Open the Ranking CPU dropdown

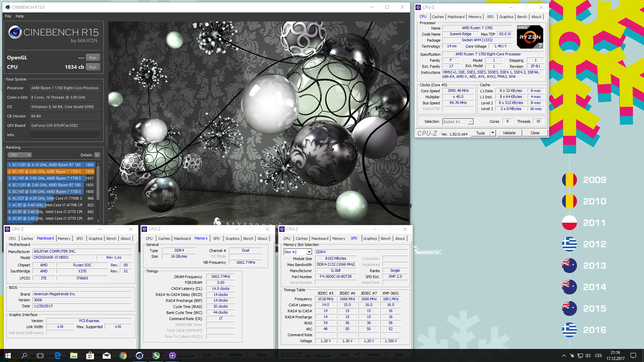[x=19, y=155]
